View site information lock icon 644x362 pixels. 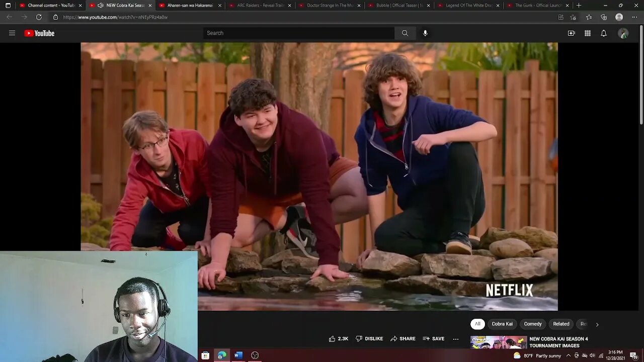point(55,17)
